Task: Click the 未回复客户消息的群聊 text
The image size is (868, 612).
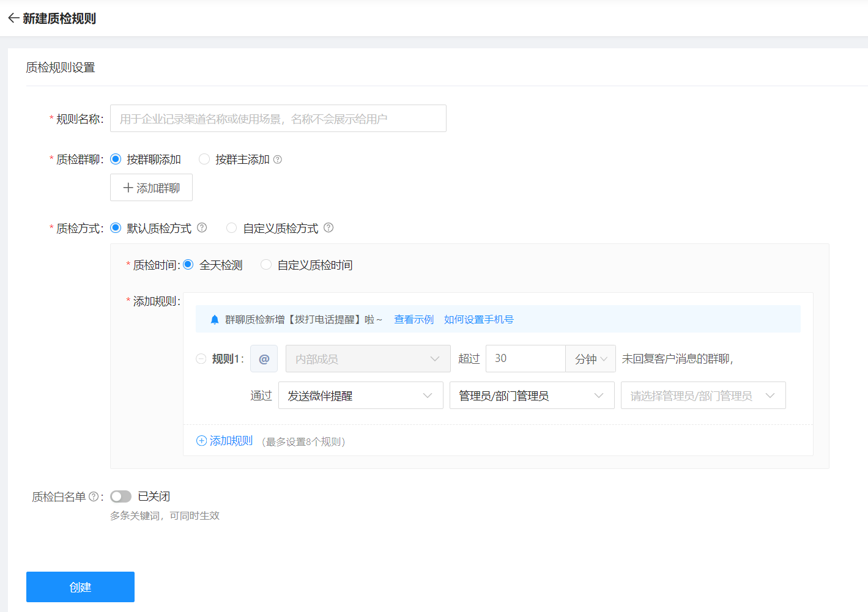Action: [x=677, y=359]
